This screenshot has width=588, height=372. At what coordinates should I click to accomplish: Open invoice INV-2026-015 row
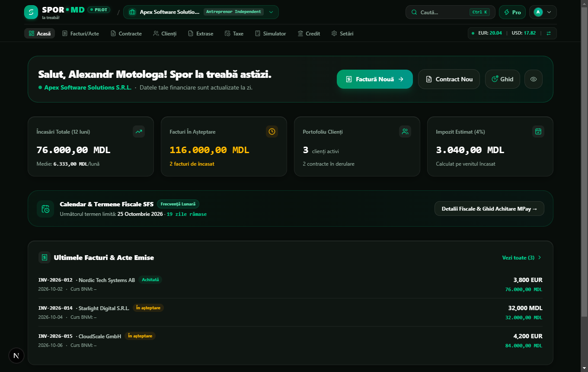pyautogui.click(x=290, y=340)
